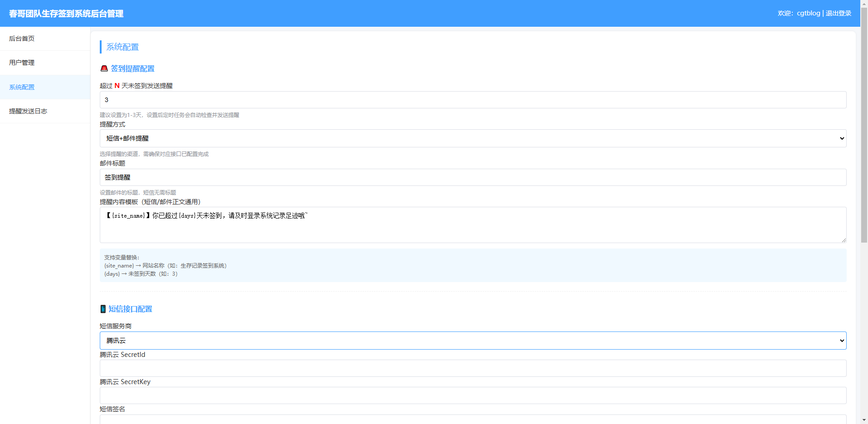Viewport: 868px width, 424px height.
Task: Open 后台首页 in the sidebar
Action: pyautogui.click(x=22, y=39)
